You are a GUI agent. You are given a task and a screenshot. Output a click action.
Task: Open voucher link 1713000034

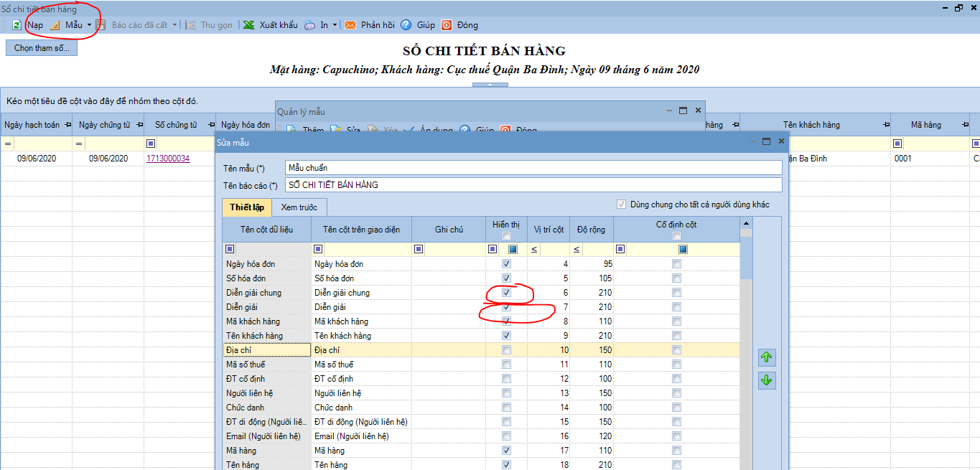coord(168,159)
